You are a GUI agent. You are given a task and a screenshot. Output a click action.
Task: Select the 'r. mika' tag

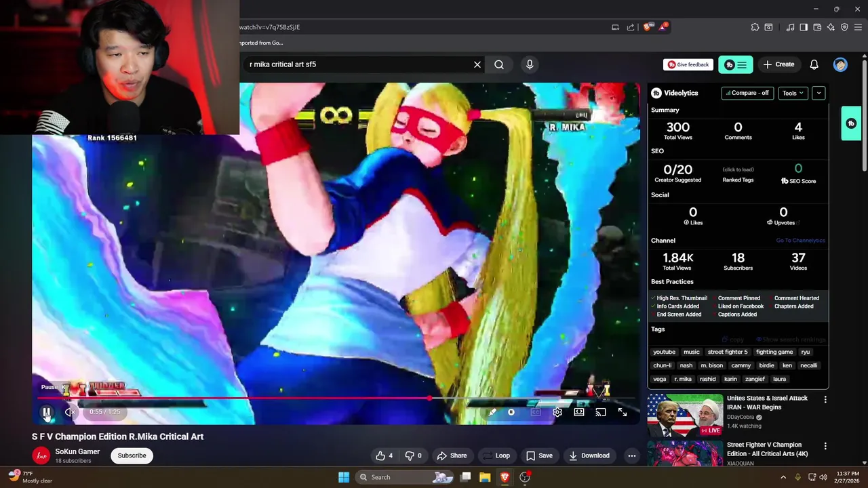pyautogui.click(x=683, y=379)
